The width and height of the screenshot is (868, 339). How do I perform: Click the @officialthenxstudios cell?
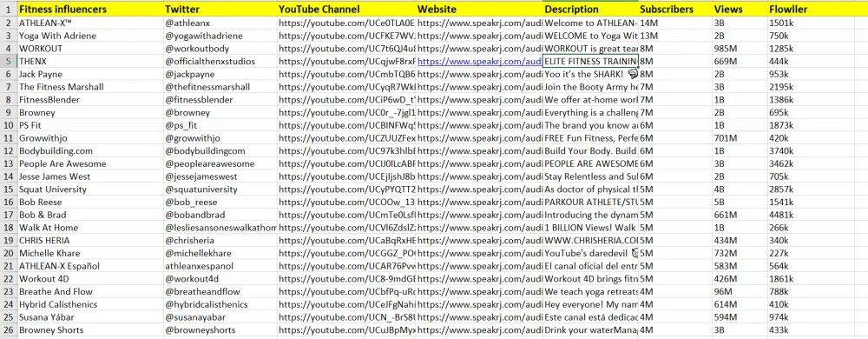click(x=220, y=62)
